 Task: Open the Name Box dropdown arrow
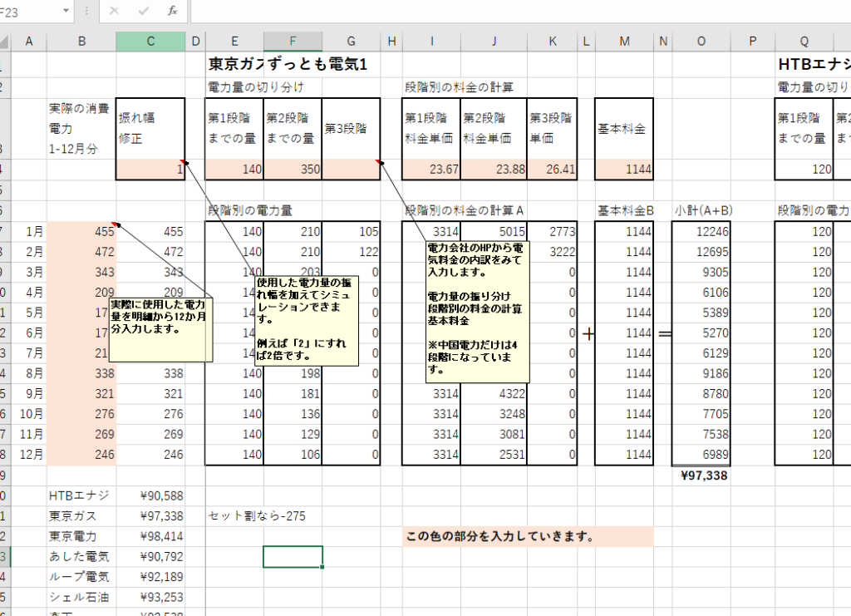[66, 11]
